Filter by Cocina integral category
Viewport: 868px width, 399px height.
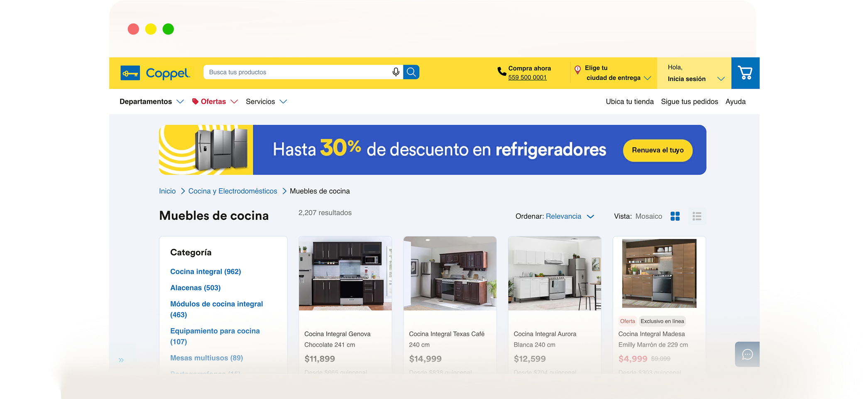(x=205, y=272)
